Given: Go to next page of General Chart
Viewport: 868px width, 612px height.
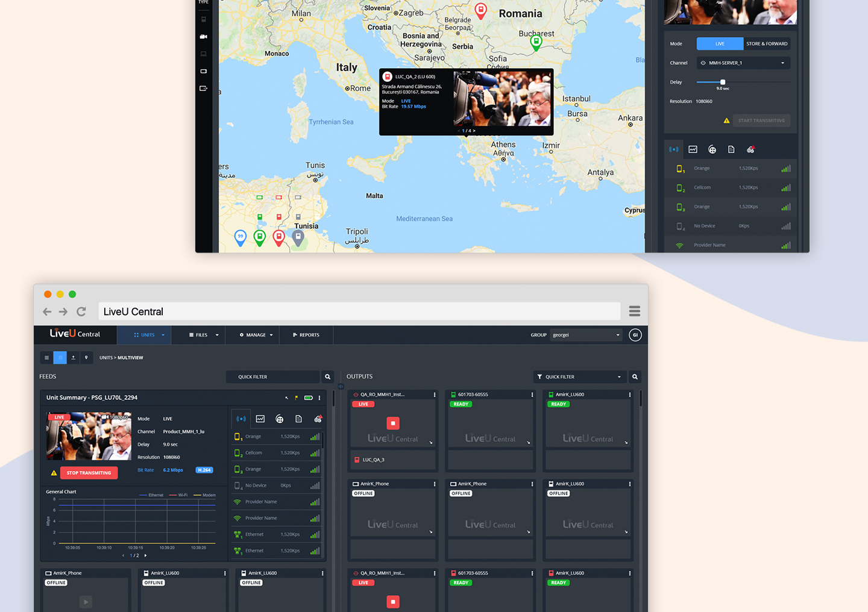Looking at the screenshot, I should click(145, 555).
